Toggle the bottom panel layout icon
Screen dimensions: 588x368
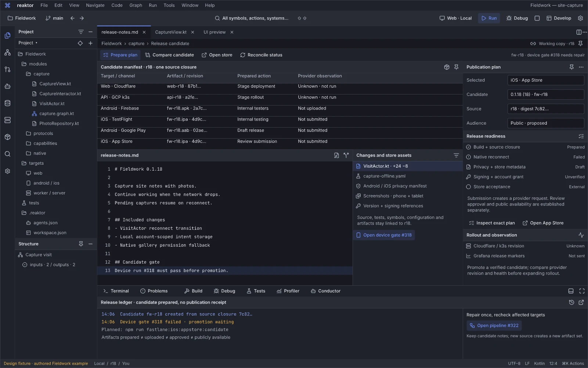point(571,291)
